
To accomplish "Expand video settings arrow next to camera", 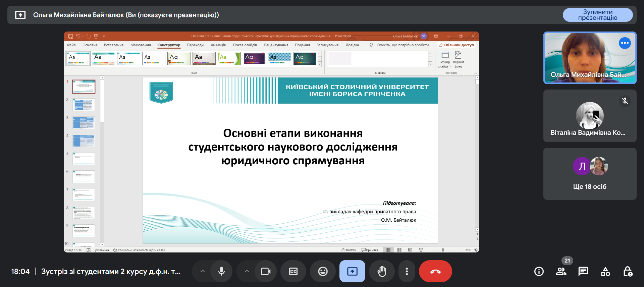I will [x=247, y=271].
